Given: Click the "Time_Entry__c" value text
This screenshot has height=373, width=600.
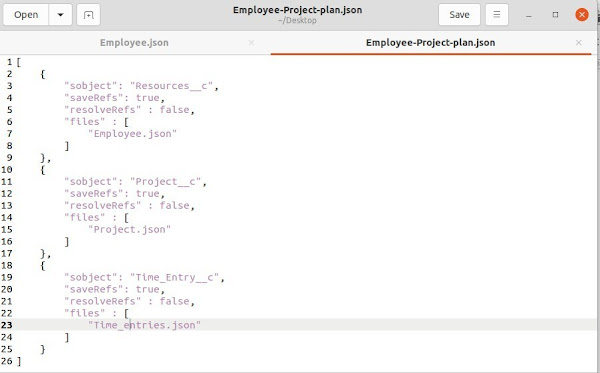Looking at the screenshot, I should tap(174, 277).
